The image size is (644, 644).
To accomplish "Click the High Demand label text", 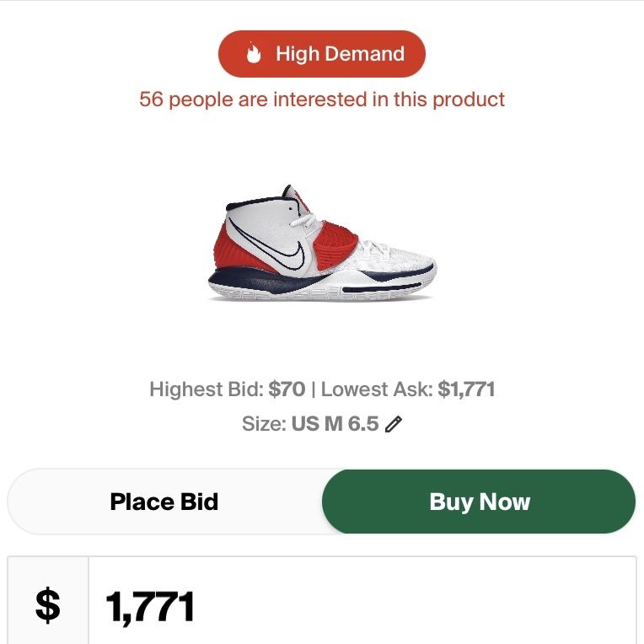I will click(340, 54).
